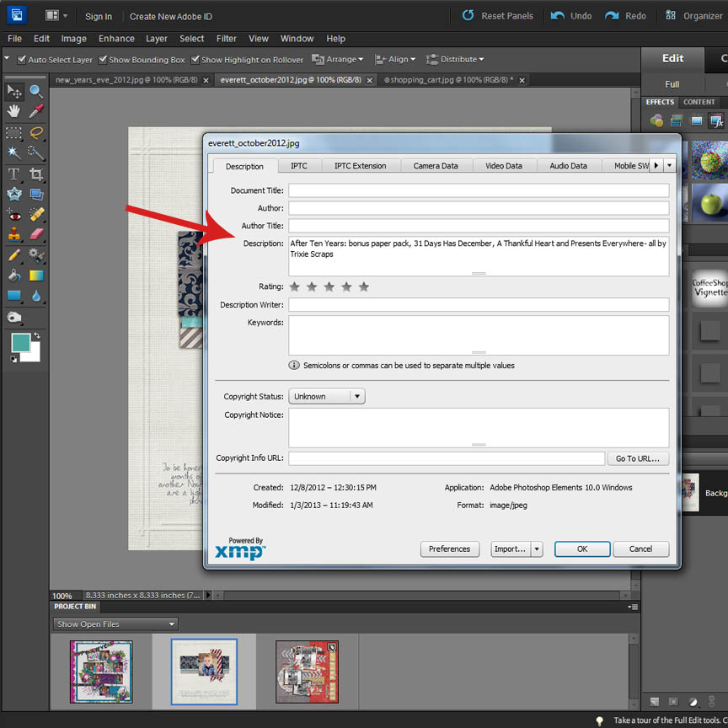Select the Sponge tool
The height and width of the screenshot is (728, 728).
pyautogui.click(x=14, y=318)
